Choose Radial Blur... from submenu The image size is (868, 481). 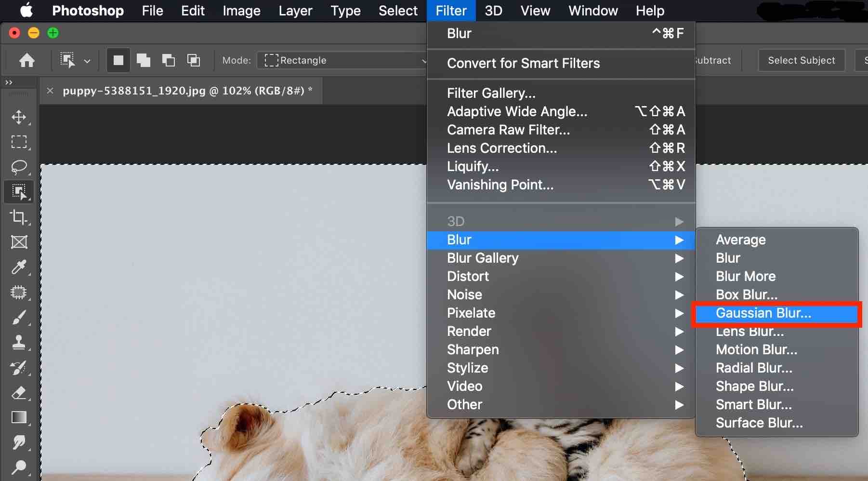pos(776,368)
